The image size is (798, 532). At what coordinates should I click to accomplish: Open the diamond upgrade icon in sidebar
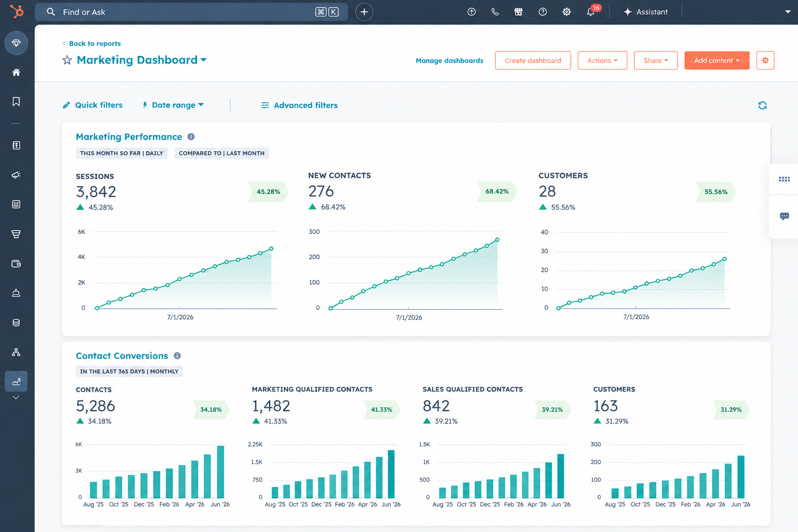coord(16,43)
